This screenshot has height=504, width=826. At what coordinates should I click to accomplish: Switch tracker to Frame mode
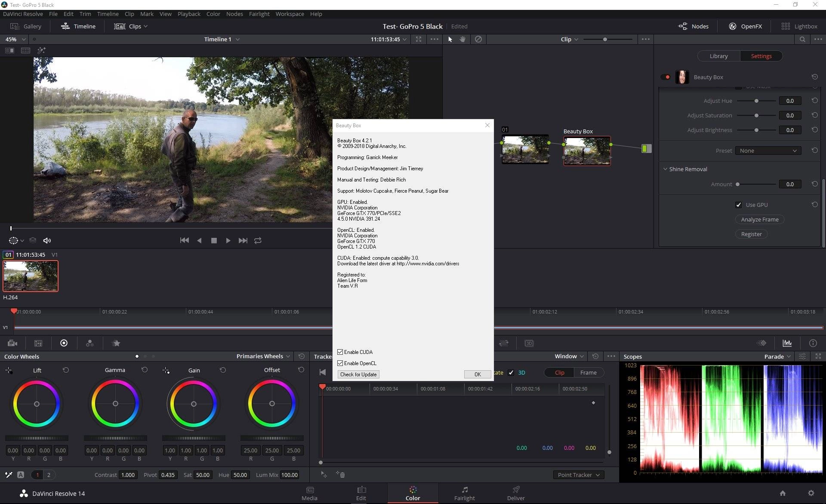tap(588, 372)
